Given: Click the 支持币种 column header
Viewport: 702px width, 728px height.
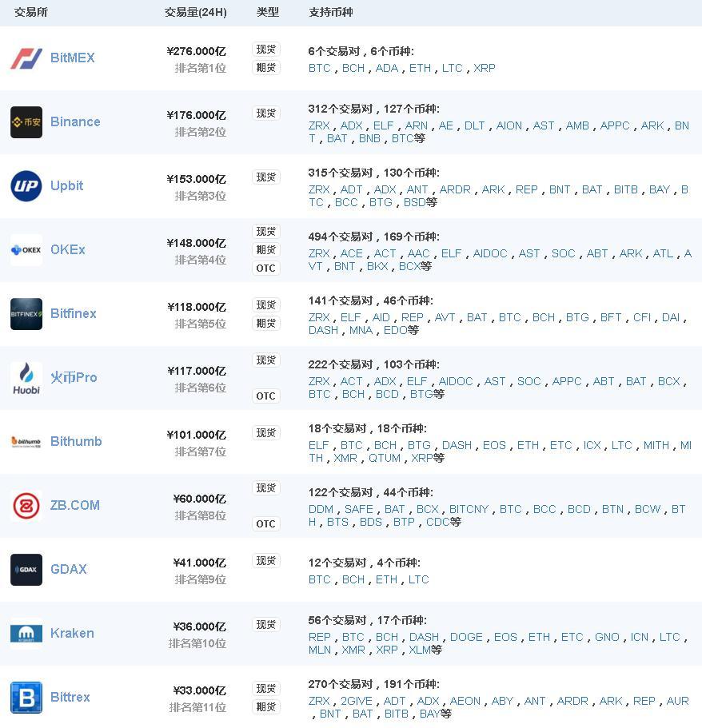Looking at the screenshot, I should (331, 12).
